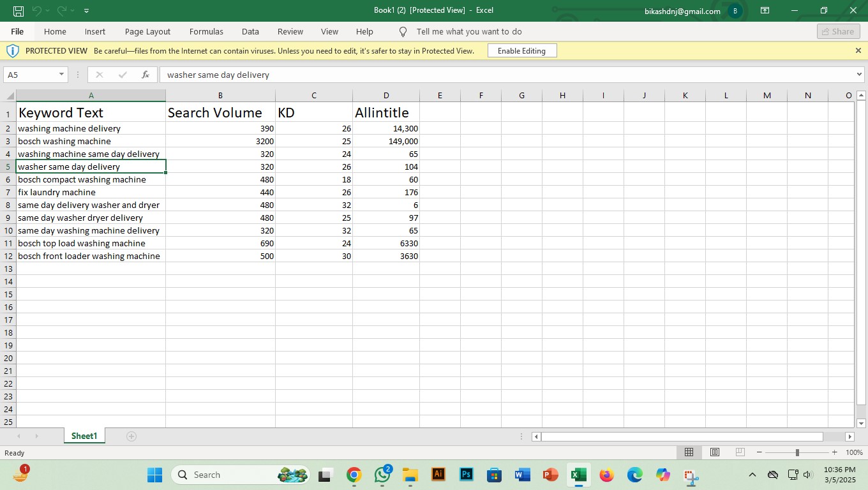Open the Page Layout tab

147,32
